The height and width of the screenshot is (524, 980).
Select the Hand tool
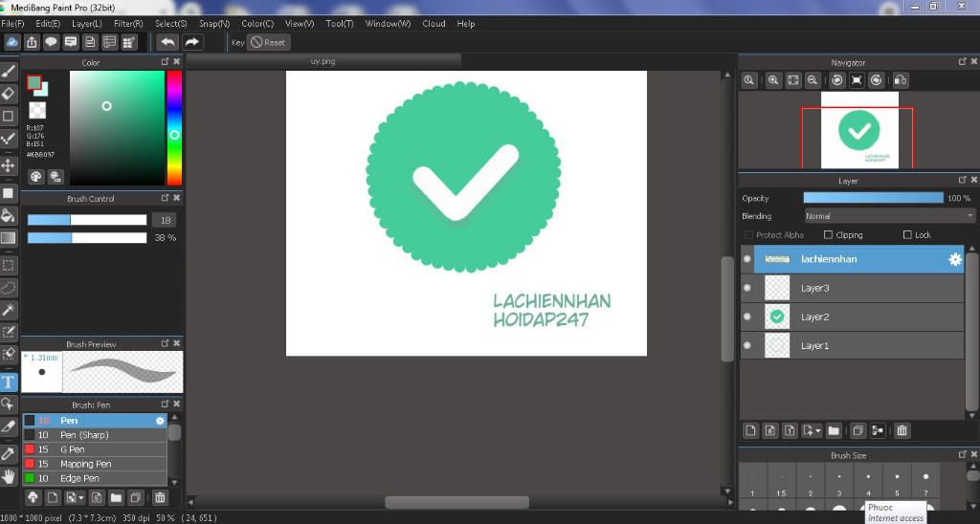tap(8, 476)
